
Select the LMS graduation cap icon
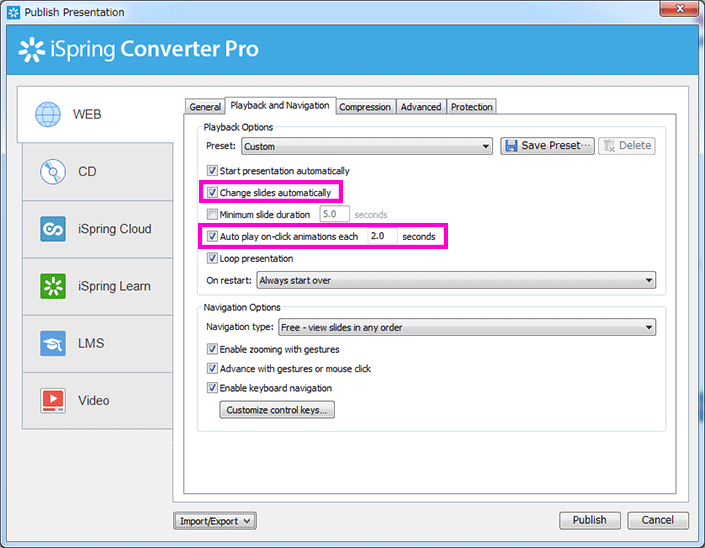[53, 343]
